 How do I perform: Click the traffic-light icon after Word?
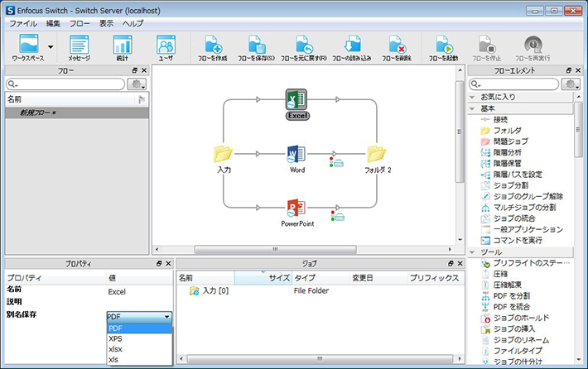tap(337, 162)
